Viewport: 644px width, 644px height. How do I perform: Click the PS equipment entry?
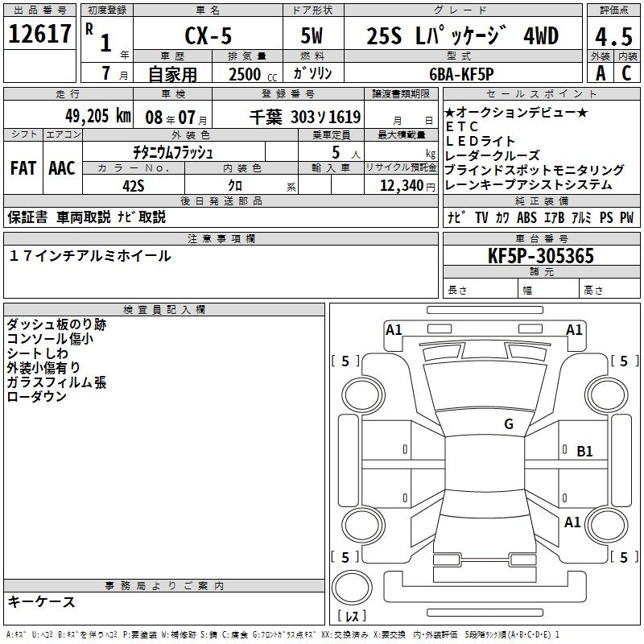click(x=606, y=217)
